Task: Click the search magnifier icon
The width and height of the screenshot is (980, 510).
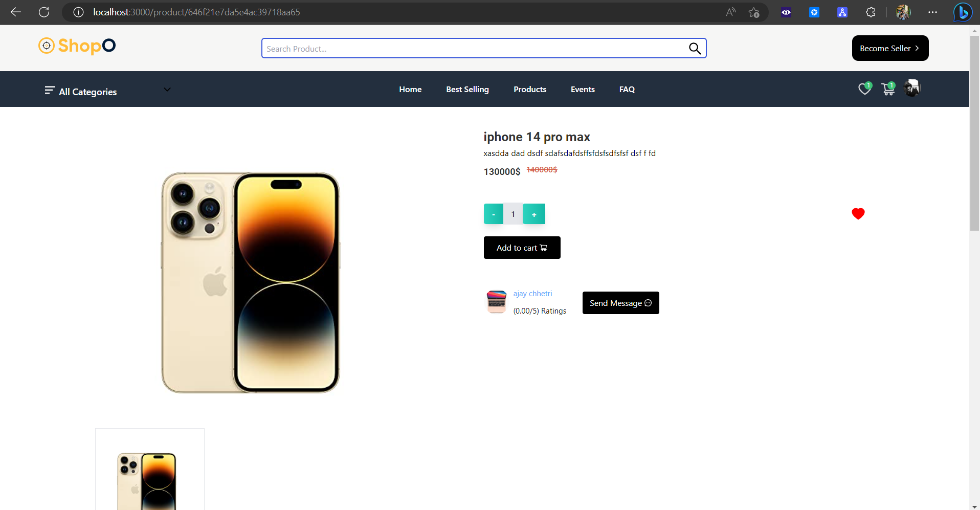Action: point(694,48)
